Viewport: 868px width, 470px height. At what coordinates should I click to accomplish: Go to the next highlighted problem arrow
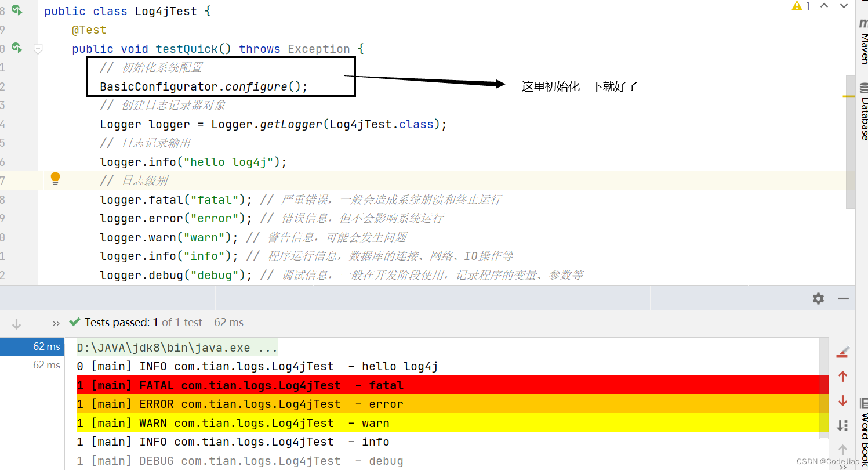click(x=842, y=6)
